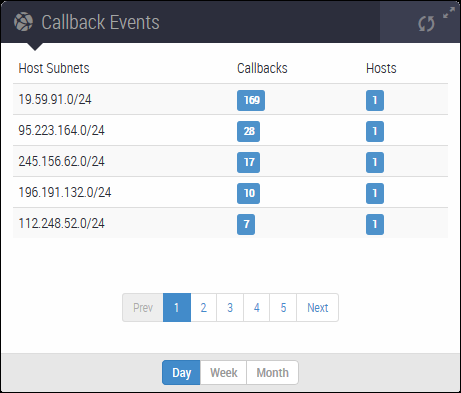Select the Day time range
461x393 pixels.
pos(181,372)
